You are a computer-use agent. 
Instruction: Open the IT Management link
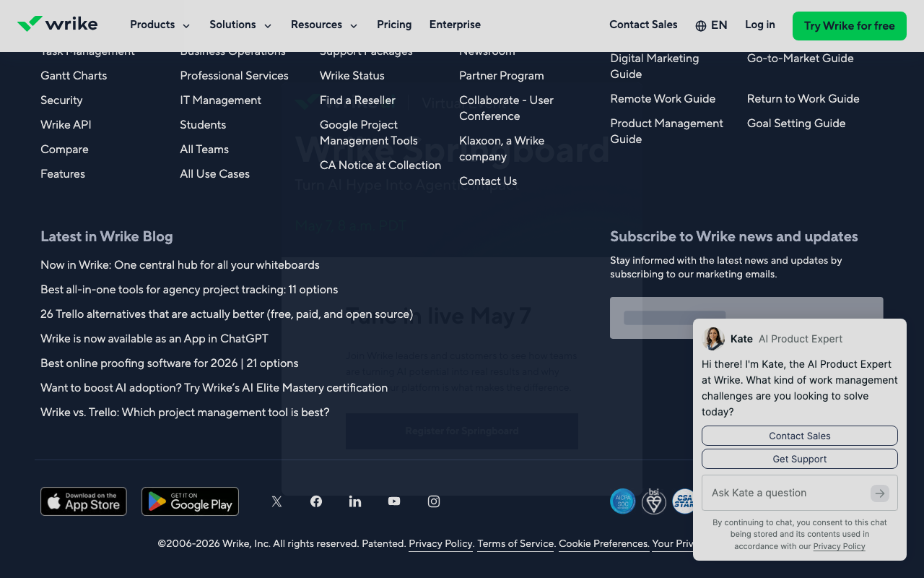(220, 100)
